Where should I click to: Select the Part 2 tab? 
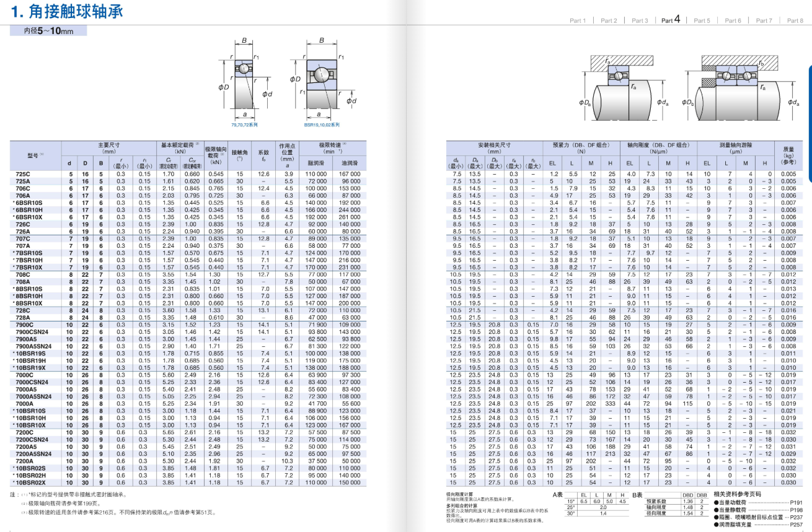point(609,20)
